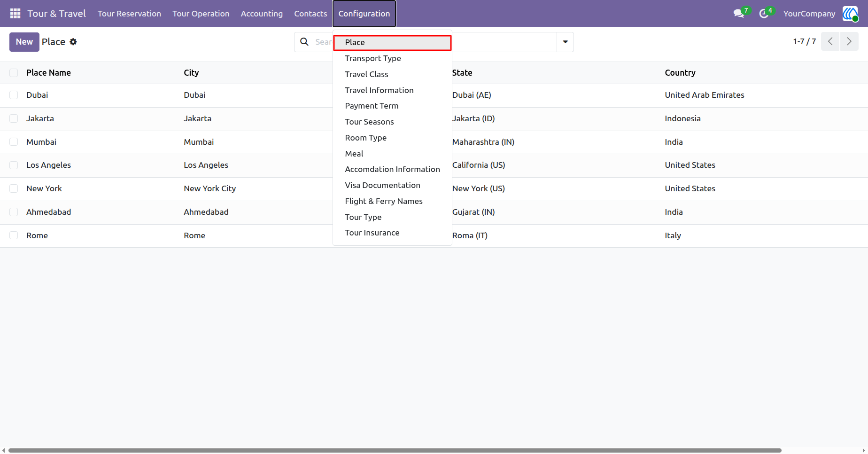Check the Rome row checkbox
Screen dimensions: 868x454
[x=14, y=235]
